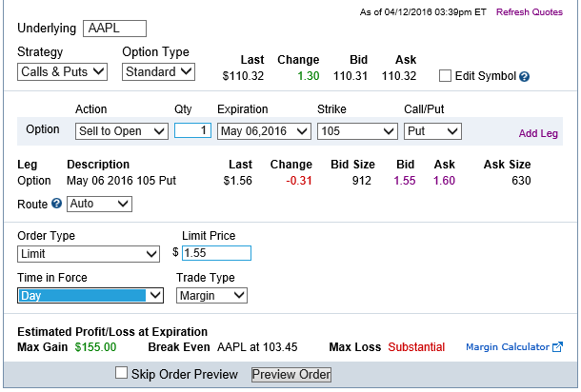
Task: Open the Edit Symbol help icon
Action: point(524,77)
